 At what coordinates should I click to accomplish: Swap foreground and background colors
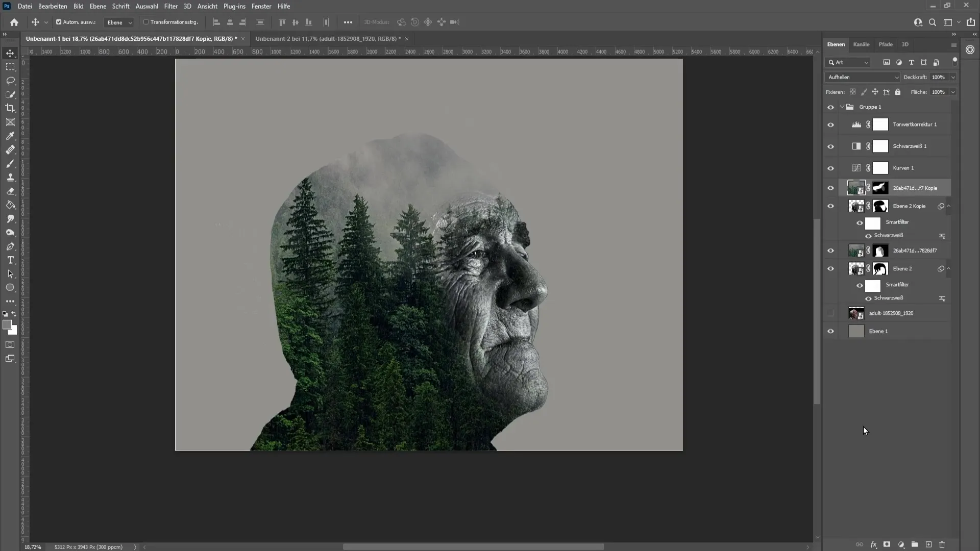click(x=14, y=314)
